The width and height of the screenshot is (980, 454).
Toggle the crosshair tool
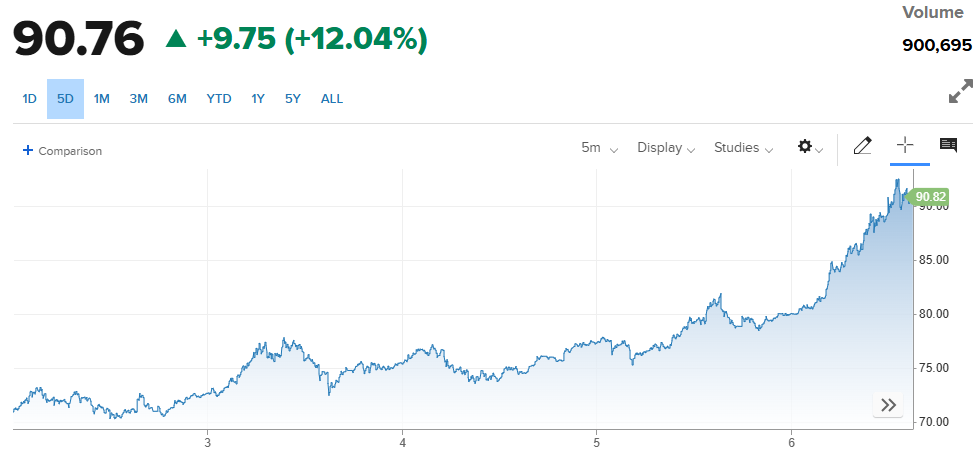point(905,146)
